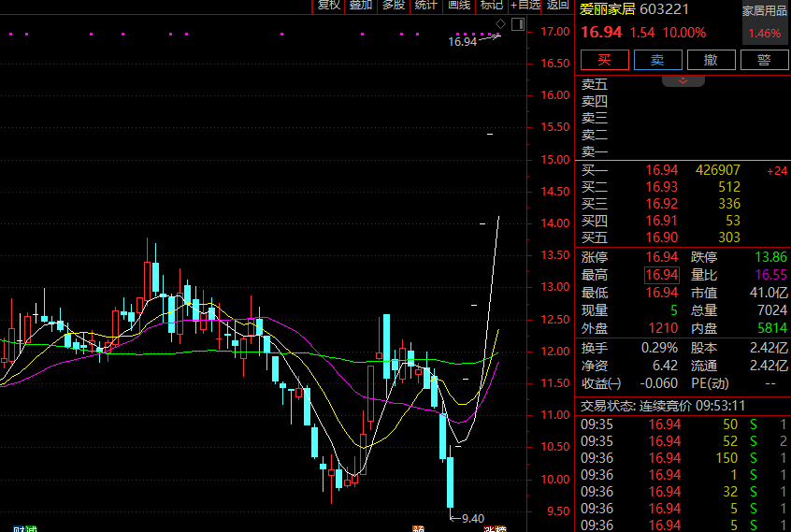Viewport: 791px width, 532px height.
Task: Click the 净资 value 6.42
Action: 666,366
